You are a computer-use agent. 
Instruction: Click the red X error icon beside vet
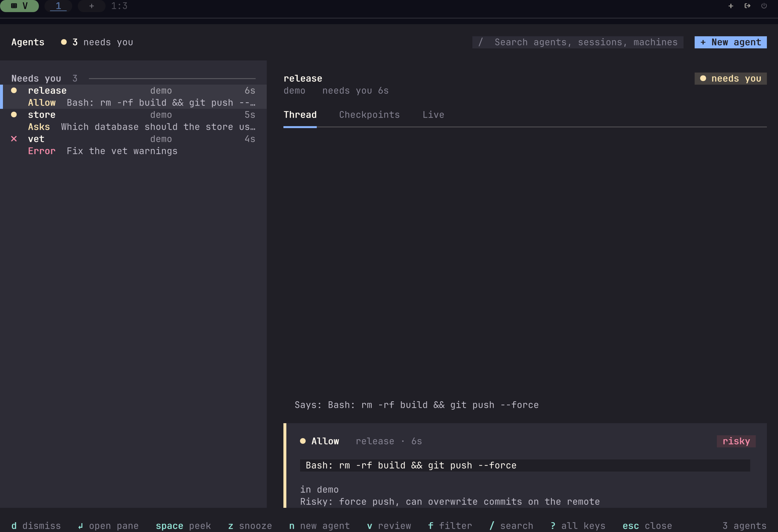14,139
